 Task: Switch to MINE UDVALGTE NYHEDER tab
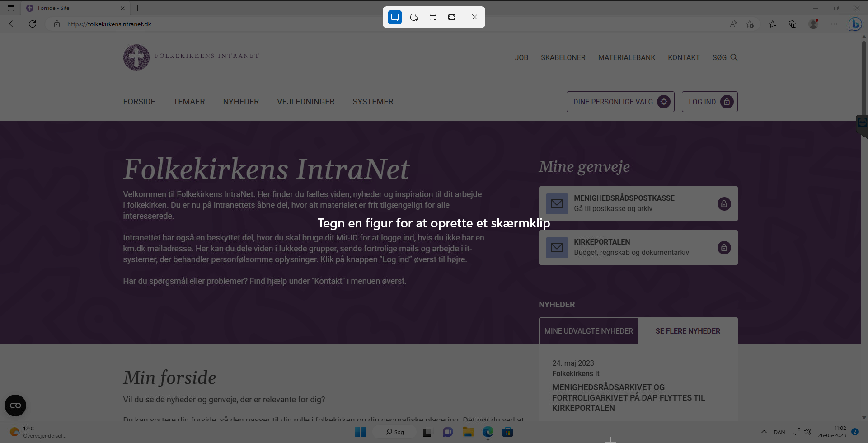pyautogui.click(x=589, y=331)
